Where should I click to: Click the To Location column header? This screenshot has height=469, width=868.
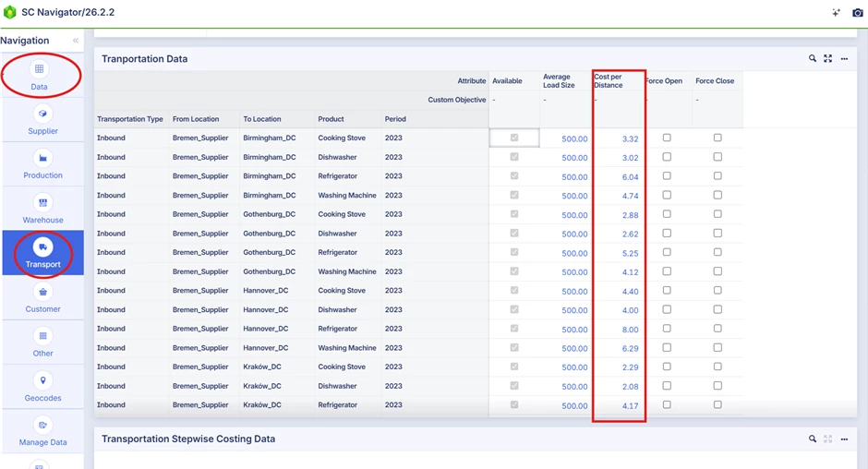coord(262,119)
